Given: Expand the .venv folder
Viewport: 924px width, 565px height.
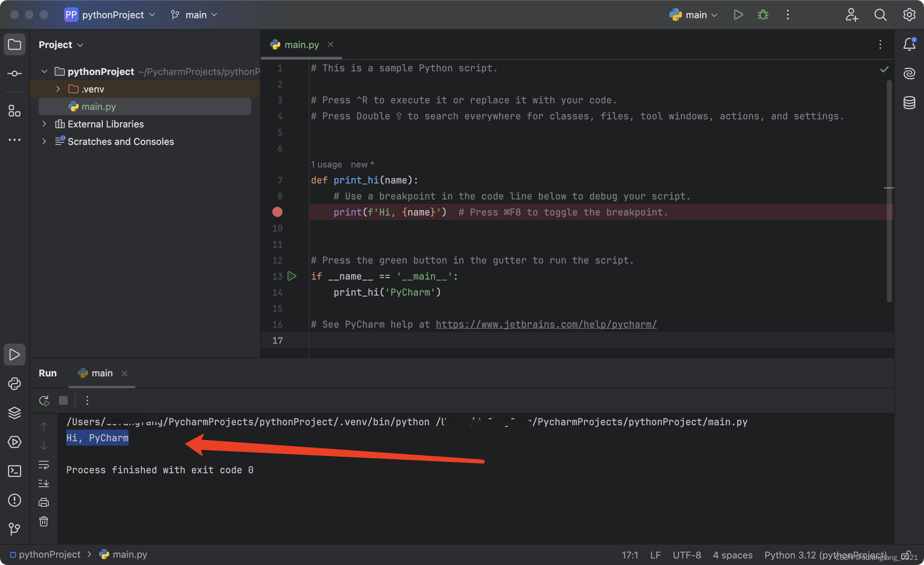Looking at the screenshot, I should tap(58, 89).
